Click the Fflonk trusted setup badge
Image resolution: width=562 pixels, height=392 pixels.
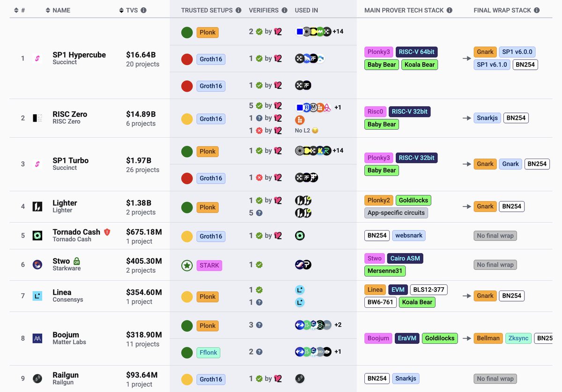tap(208, 352)
